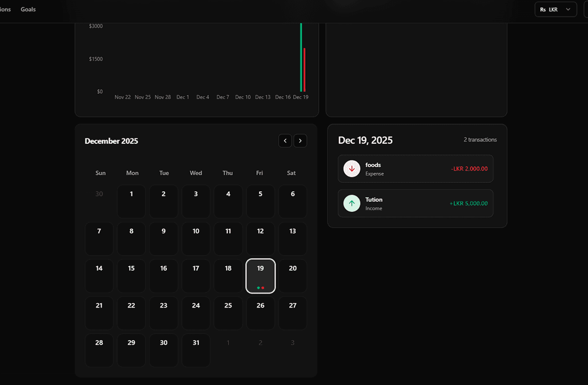Select December 12 on the calendar
Viewport: 588px width, 385px height.
pyautogui.click(x=260, y=238)
